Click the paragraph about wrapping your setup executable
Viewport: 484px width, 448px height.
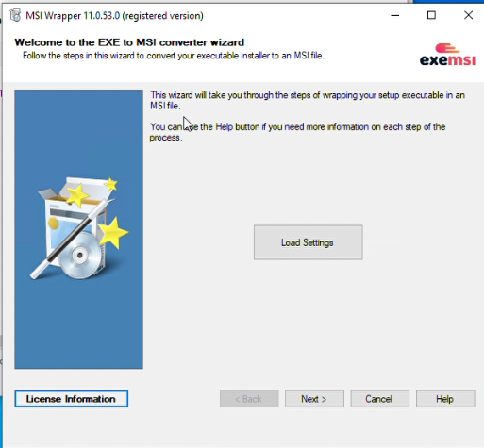308,100
